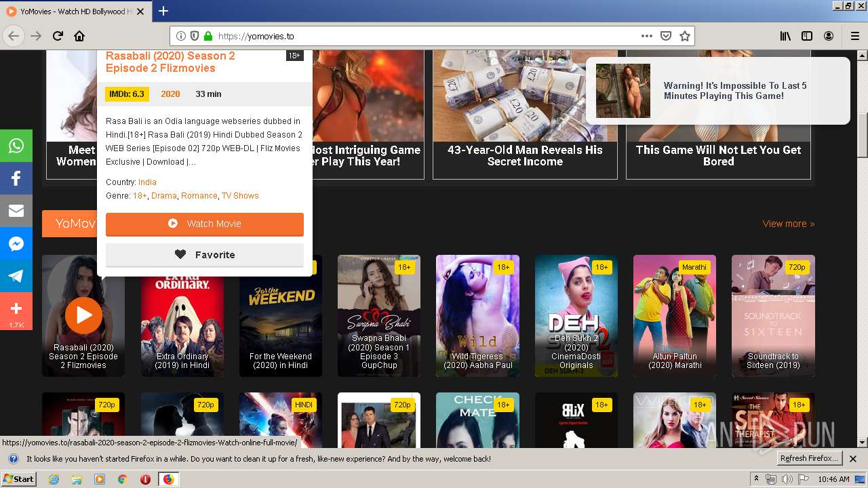Open Firefox window from taskbar
The width and height of the screenshot is (868, 488).
[x=168, y=479]
